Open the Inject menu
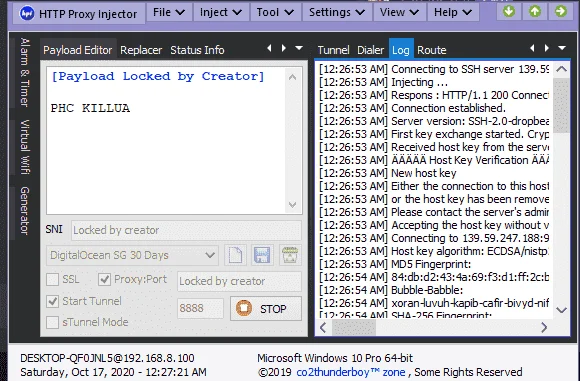580x381 pixels. click(x=221, y=12)
